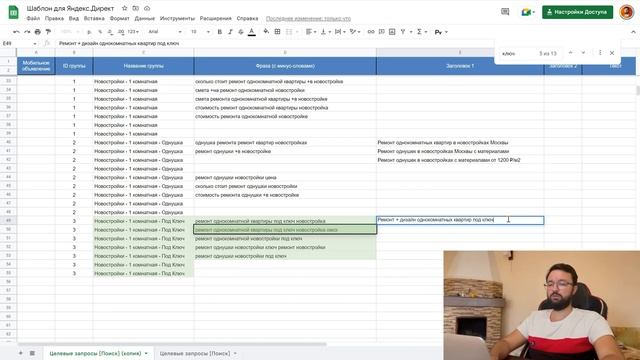Open the account avatar menu

click(x=626, y=12)
